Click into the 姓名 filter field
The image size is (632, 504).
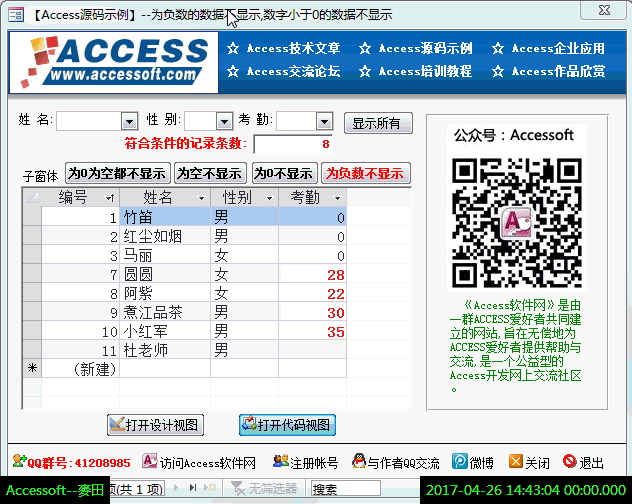click(x=89, y=121)
